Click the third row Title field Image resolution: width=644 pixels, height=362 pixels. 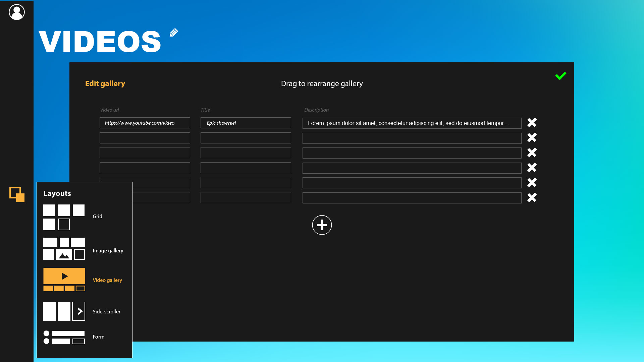(246, 153)
